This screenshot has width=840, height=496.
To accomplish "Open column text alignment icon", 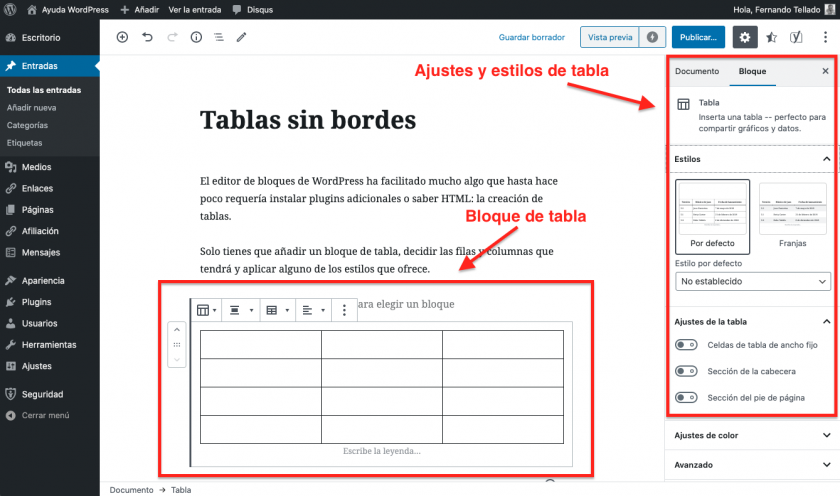I will tap(313, 310).
